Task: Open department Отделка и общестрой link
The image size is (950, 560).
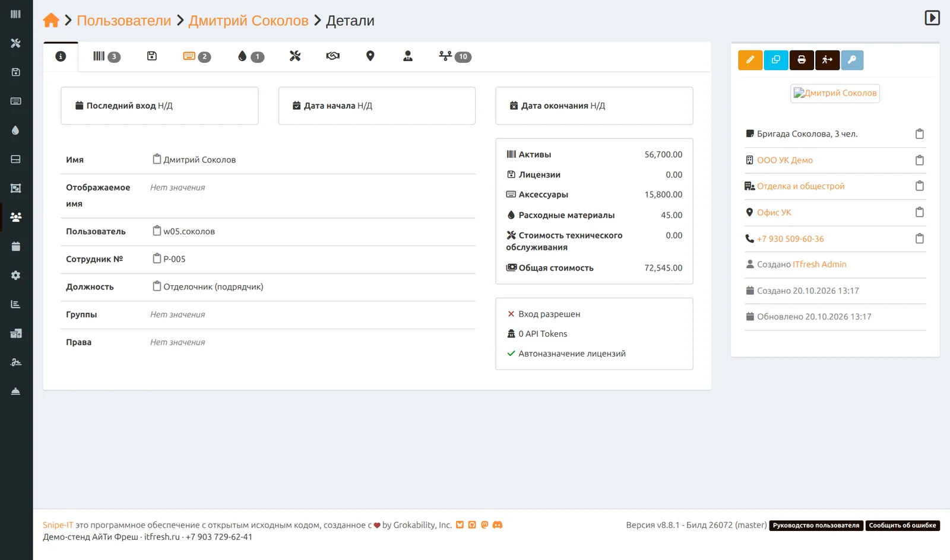Action: pyautogui.click(x=800, y=186)
